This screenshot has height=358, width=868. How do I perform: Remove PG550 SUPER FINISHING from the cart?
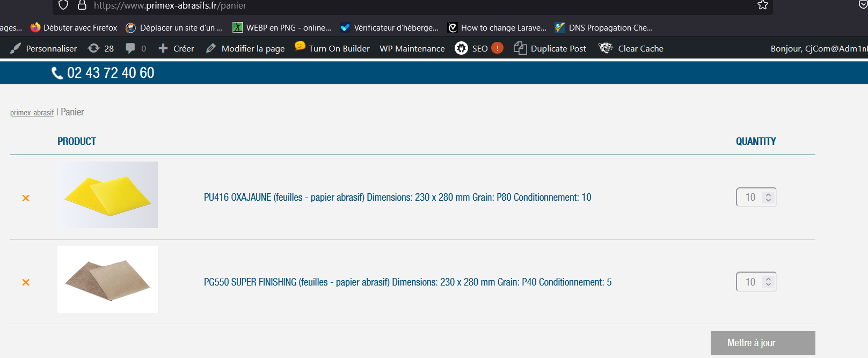point(26,282)
